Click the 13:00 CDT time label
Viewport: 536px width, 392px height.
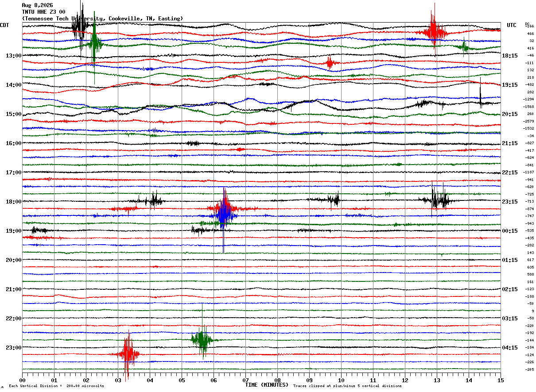point(13,56)
